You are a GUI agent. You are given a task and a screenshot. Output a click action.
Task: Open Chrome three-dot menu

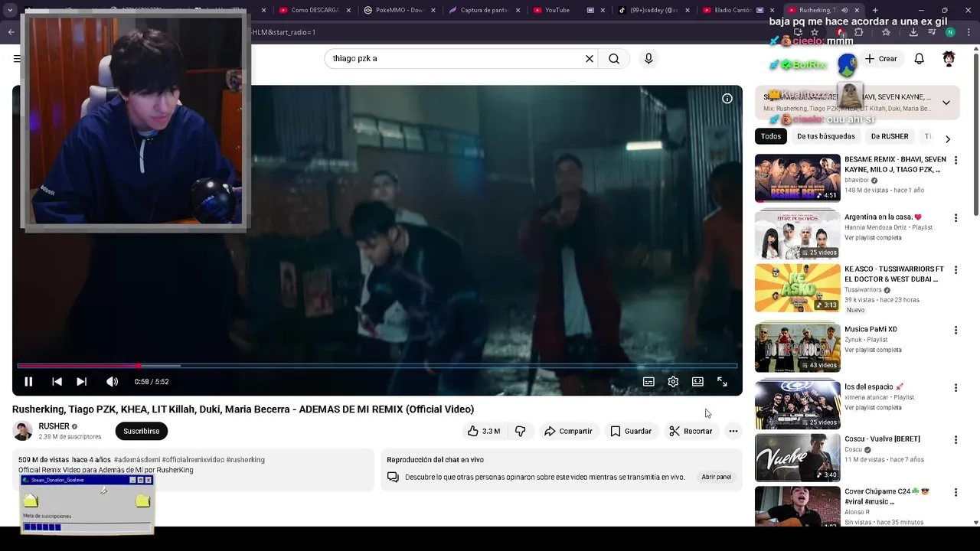[967, 32]
